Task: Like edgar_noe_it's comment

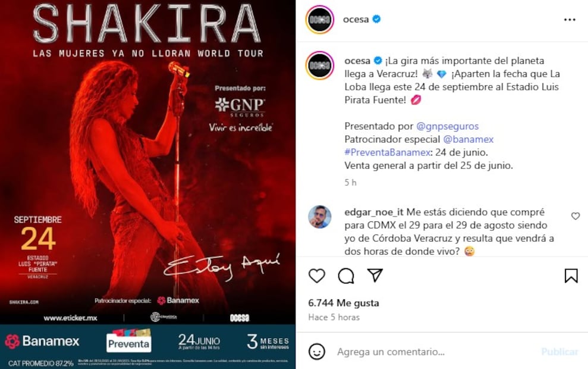Action: pyautogui.click(x=576, y=216)
